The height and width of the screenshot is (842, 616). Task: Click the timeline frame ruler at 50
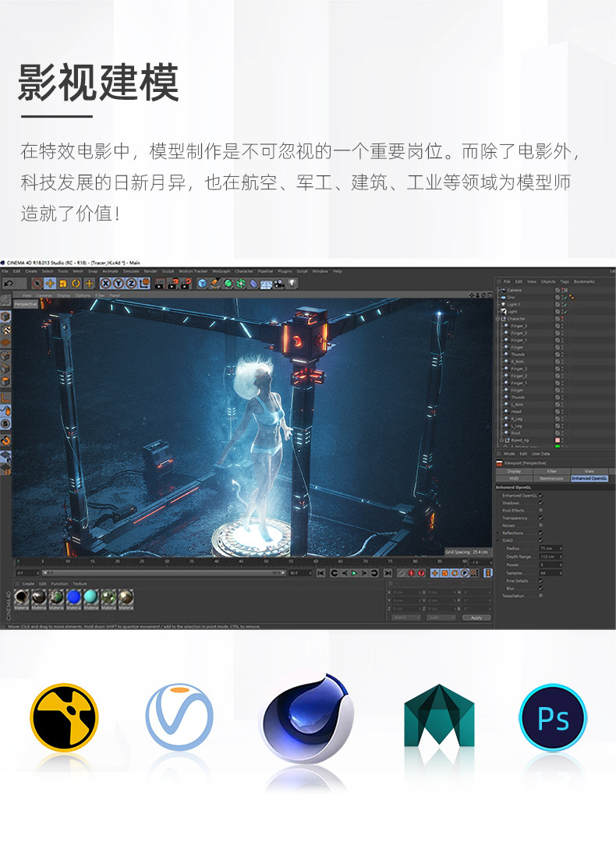pos(266,561)
